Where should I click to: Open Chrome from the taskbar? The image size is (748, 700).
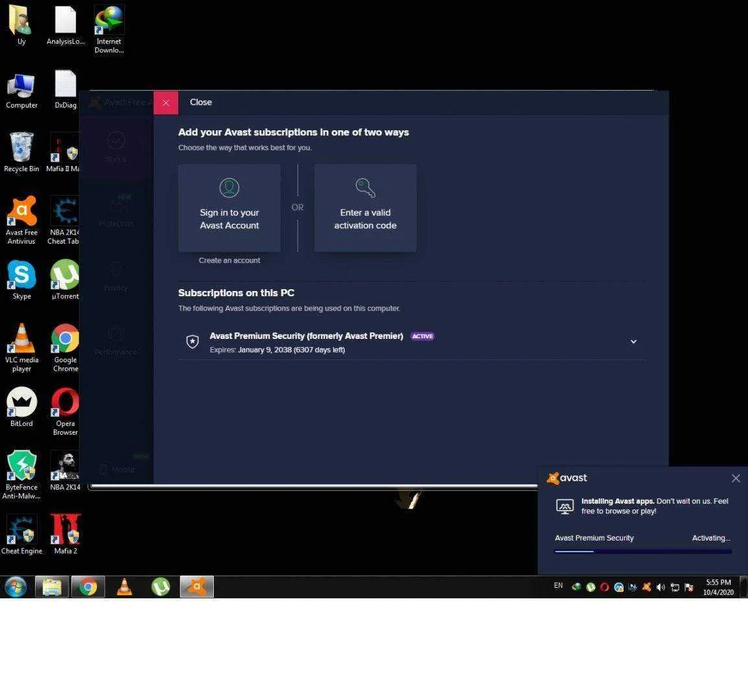[88, 587]
